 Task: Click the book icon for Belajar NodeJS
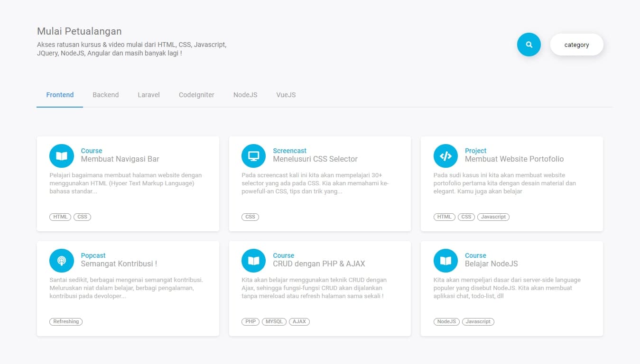[445, 261]
